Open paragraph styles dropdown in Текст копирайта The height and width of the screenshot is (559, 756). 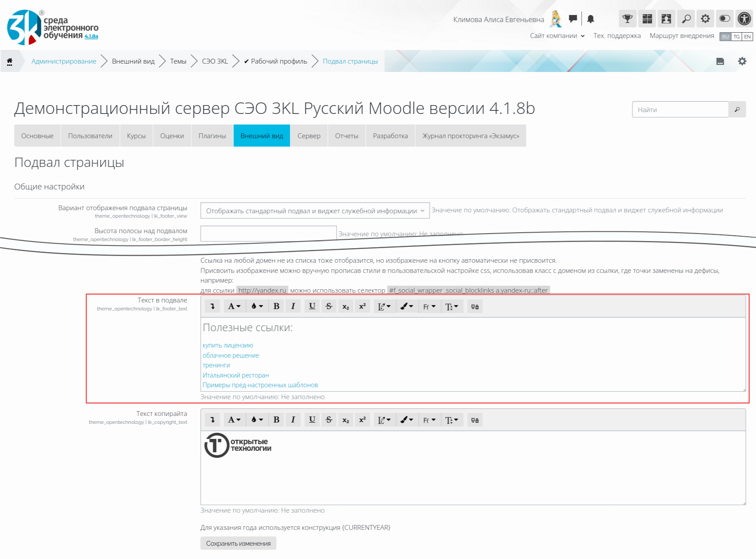234,419
